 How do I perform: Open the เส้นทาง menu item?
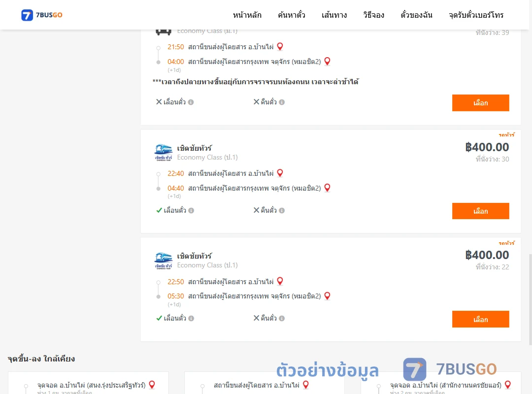point(334,15)
